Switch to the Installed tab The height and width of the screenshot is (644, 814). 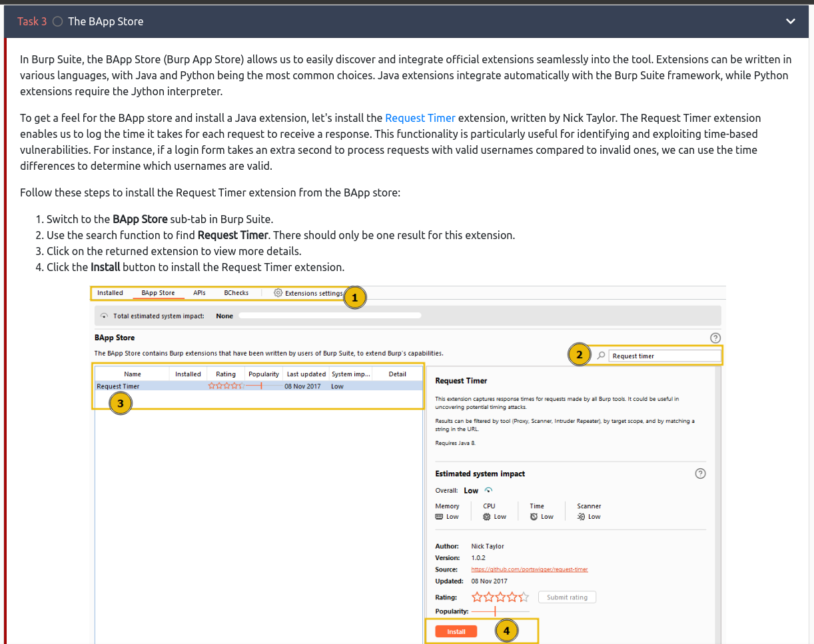(x=110, y=293)
